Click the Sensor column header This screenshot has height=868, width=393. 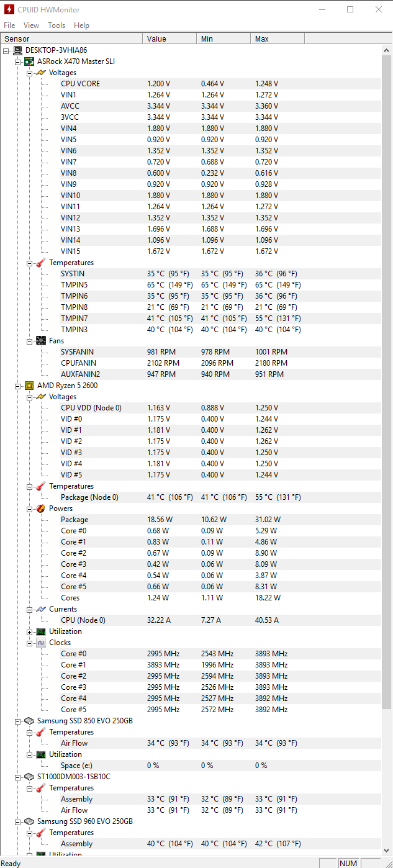(x=71, y=38)
